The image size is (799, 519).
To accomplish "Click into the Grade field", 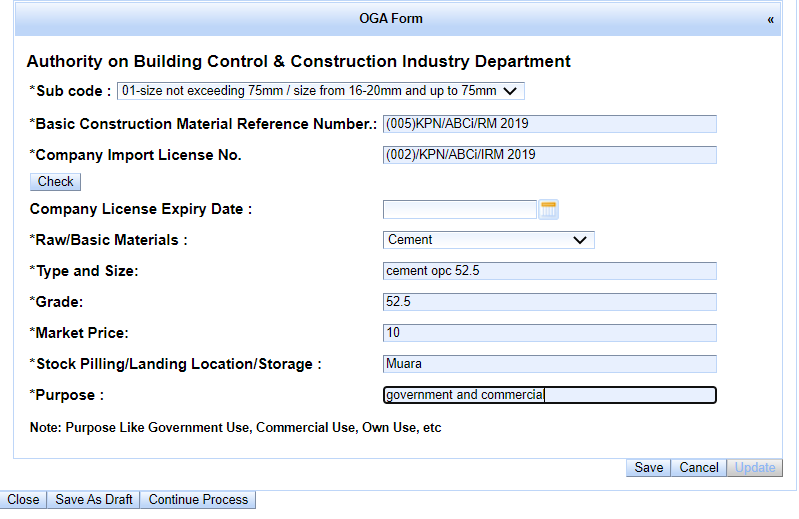I will (x=550, y=302).
